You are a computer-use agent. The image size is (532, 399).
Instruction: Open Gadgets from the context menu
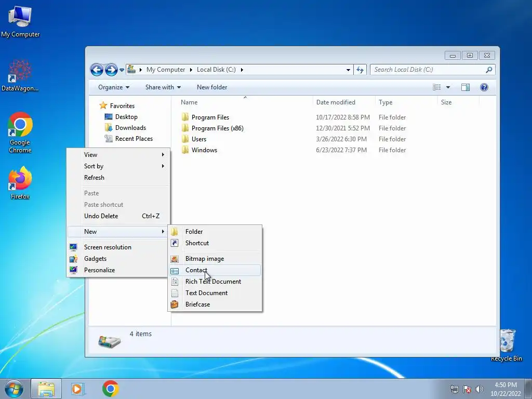[118, 259]
